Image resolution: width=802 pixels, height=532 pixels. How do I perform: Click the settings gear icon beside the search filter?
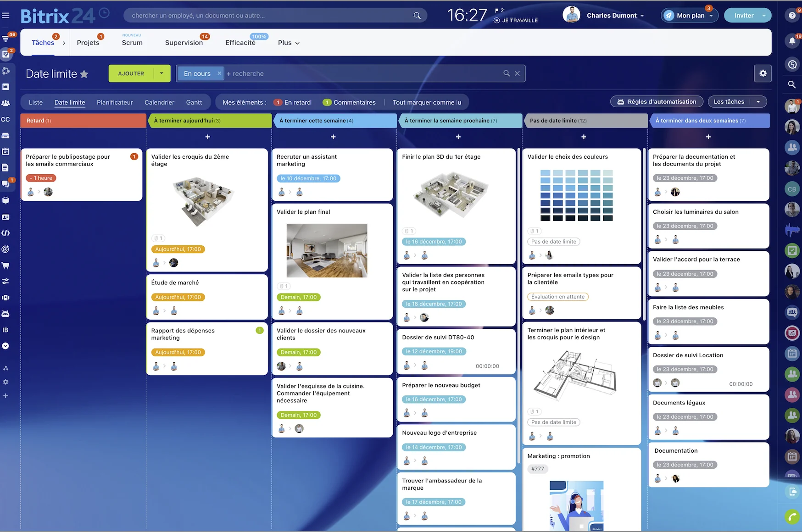click(x=763, y=73)
